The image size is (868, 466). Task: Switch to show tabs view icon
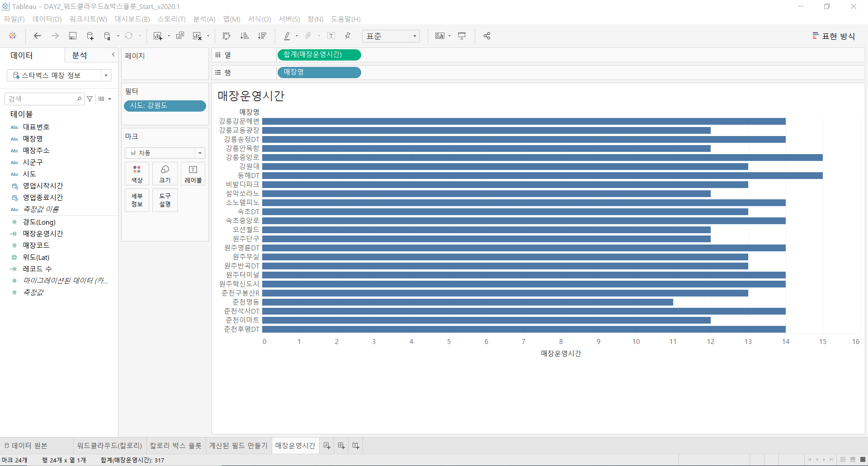863,460
